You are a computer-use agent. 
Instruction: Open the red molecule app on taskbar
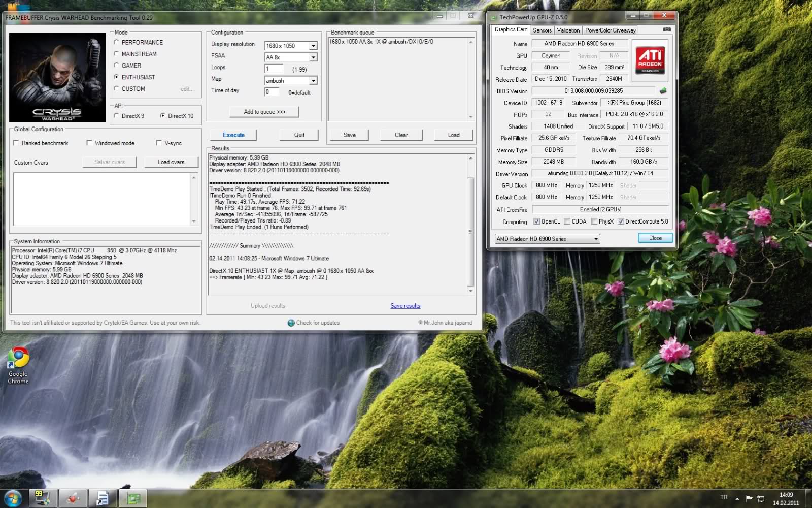(73, 498)
